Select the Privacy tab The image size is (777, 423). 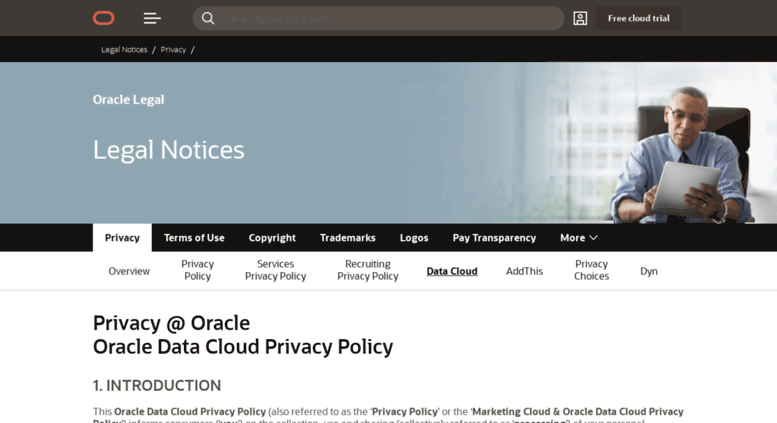click(122, 238)
